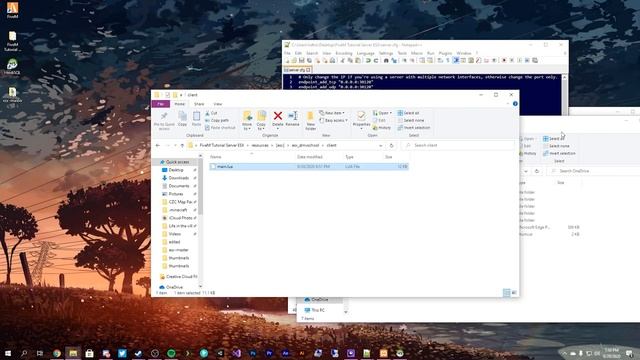Select the server.cfg tab in Notepad++
Viewport: 640px width, 360px height.
pos(297,70)
